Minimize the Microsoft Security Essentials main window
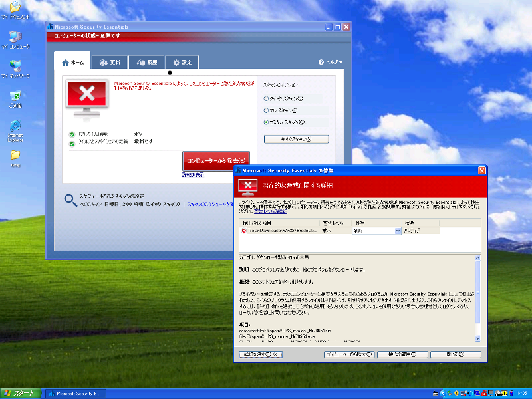Screen dimensions: 532x399 coord(329,27)
